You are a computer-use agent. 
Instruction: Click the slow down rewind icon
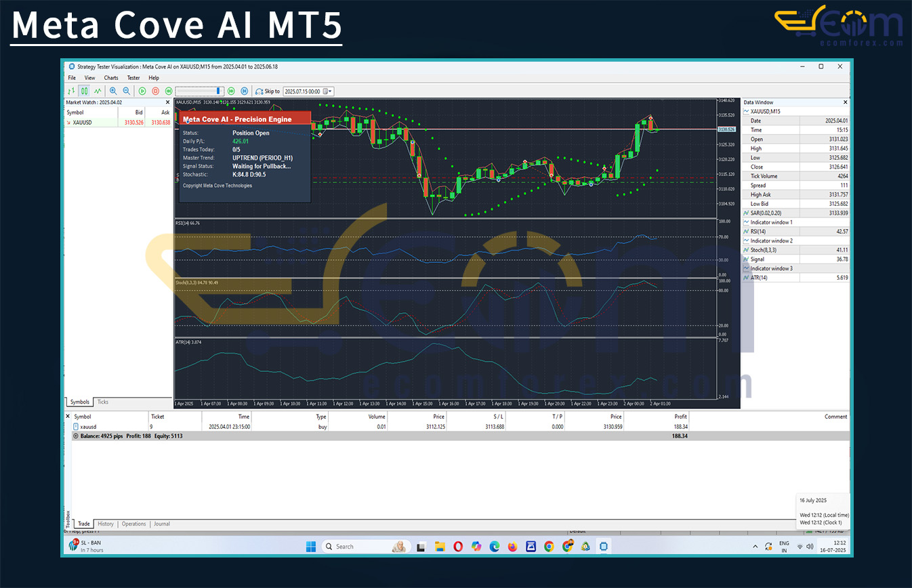tap(169, 91)
